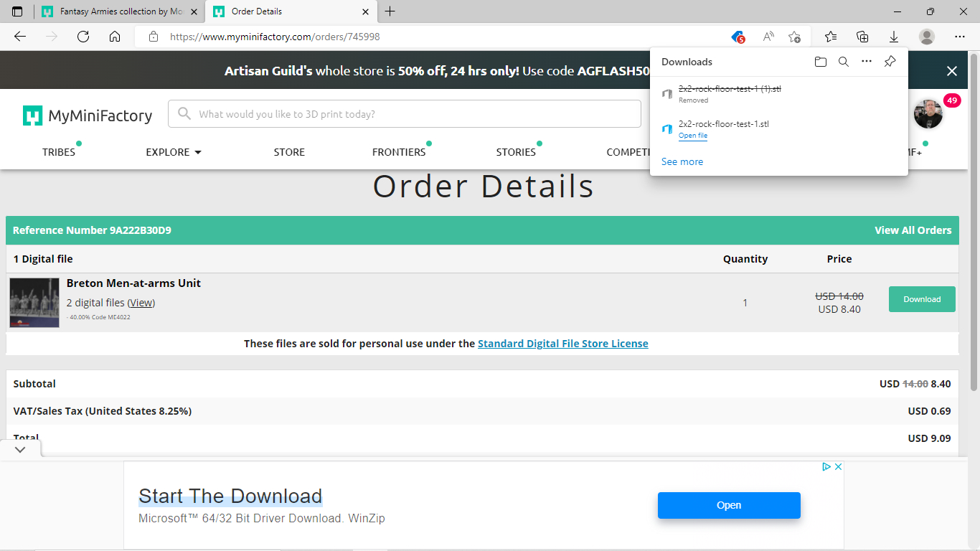Reload the Order Details page
This screenshot has width=980, height=551.
click(x=83, y=37)
